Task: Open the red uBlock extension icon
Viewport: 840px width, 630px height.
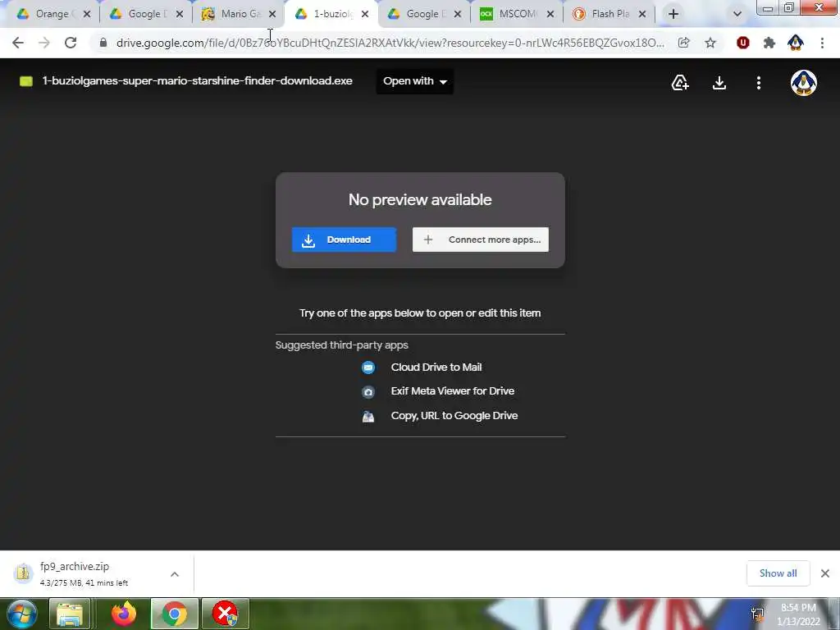Action: (742, 43)
